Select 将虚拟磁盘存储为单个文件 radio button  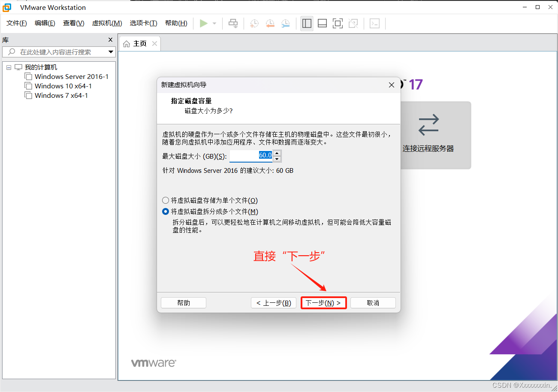pyautogui.click(x=166, y=200)
